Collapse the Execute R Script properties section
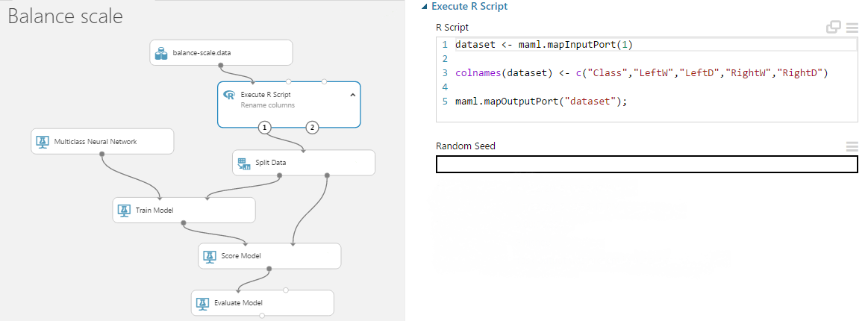The width and height of the screenshot is (868, 321). click(x=424, y=7)
